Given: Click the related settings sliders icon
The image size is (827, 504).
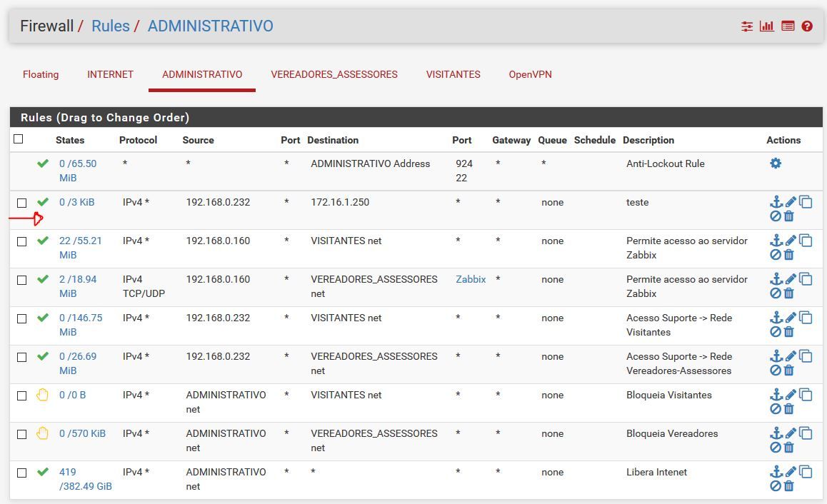Looking at the screenshot, I should tap(747, 26).
